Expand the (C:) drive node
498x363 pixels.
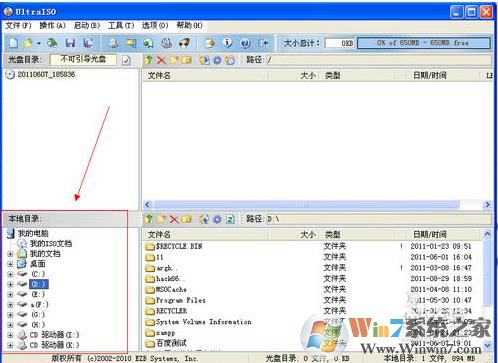10,274
